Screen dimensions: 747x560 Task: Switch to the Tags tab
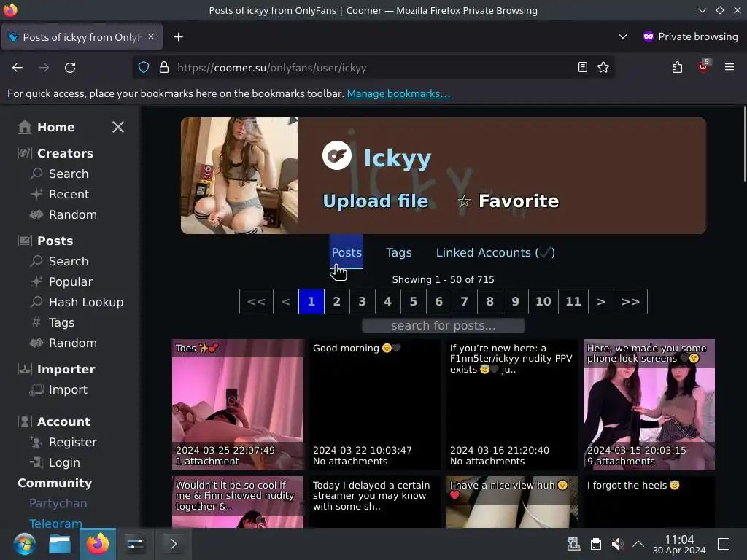399,252
